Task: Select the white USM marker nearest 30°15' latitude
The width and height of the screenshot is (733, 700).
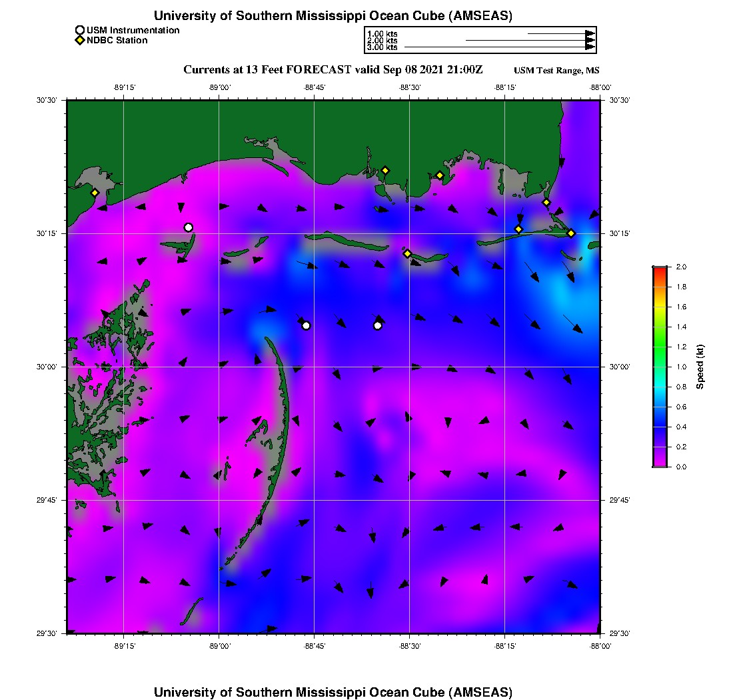Action: [x=189, y=227]
